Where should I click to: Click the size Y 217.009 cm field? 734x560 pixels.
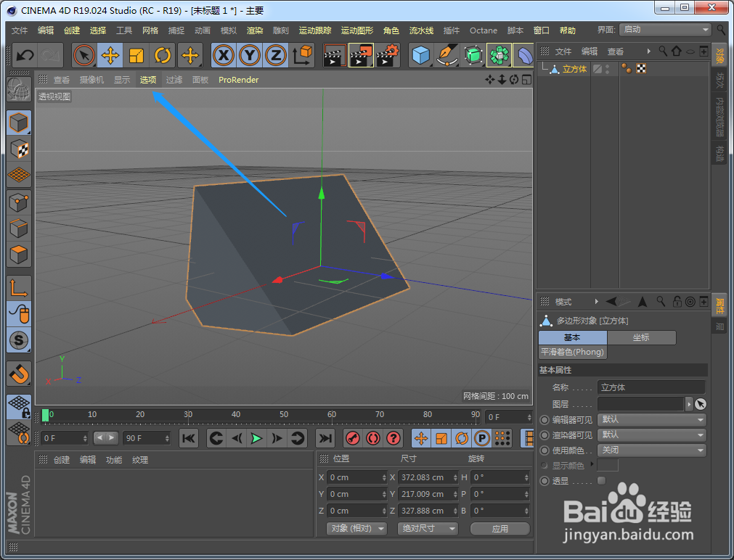pos(428,494)
